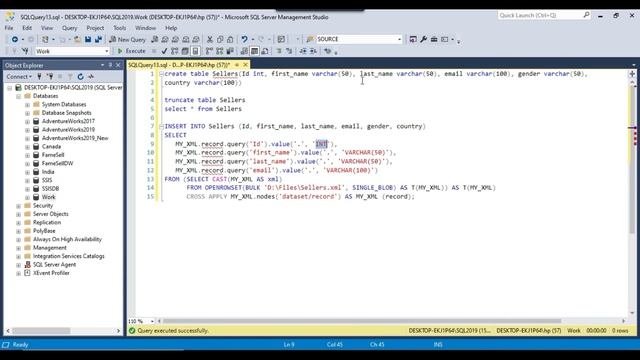Click the navigate backward toolbar icon
The width and height of the screenshot is (640, 360).
pyautogui.click(x=15, y=39)
